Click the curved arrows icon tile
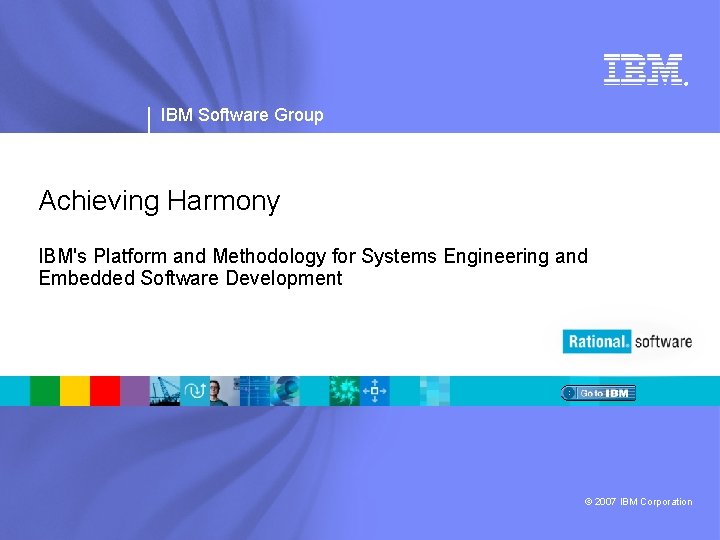This screenshot has height=540, width=720. point(195,391)
